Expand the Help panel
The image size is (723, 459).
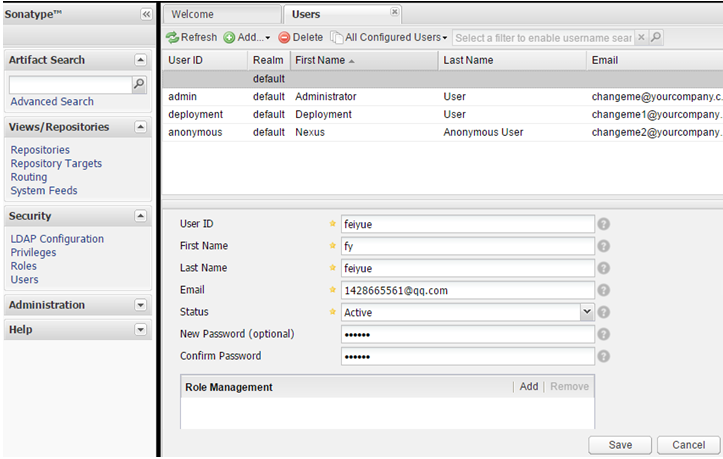(141, 329)
